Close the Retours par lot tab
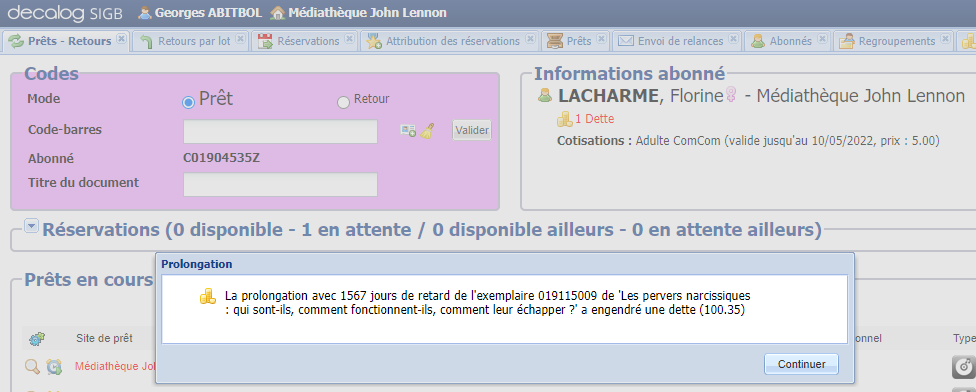Screen dimensions: 976x392 [x=240, y=39]
